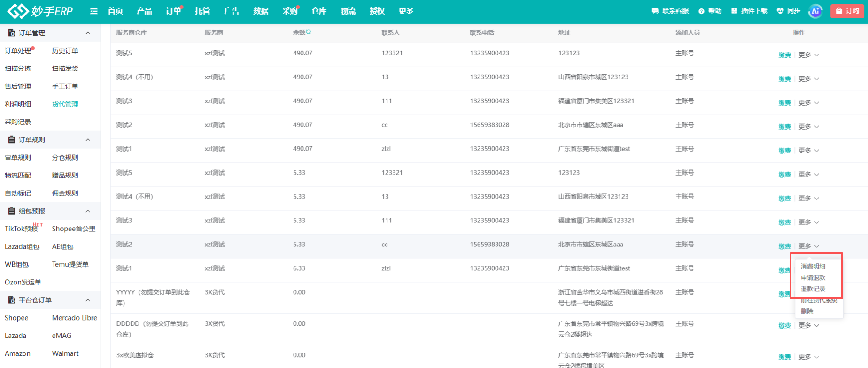Toggle 更多 dropdown for 测试2 row with 5.33
The width and height of the screenshot is (868, 368).
(809, 246)
